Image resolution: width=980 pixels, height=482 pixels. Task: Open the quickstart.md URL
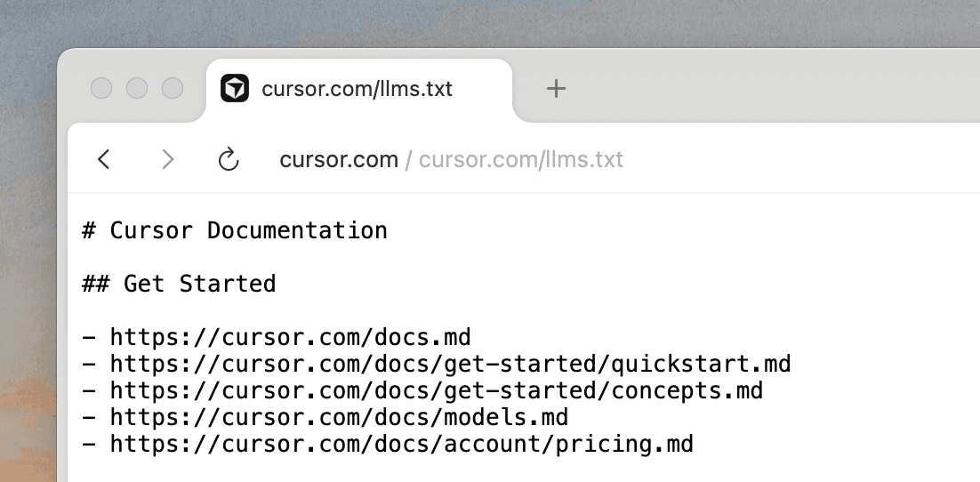coord(450,364)
